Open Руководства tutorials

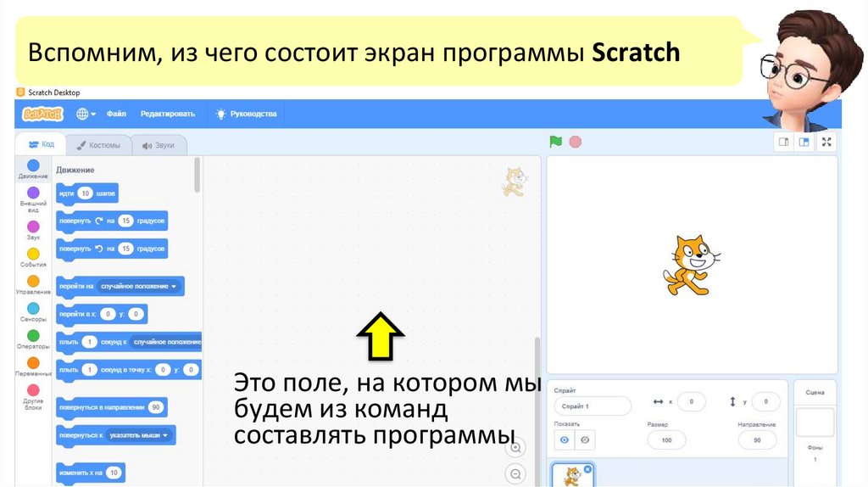pyautogui.click(x=247, y=114)
